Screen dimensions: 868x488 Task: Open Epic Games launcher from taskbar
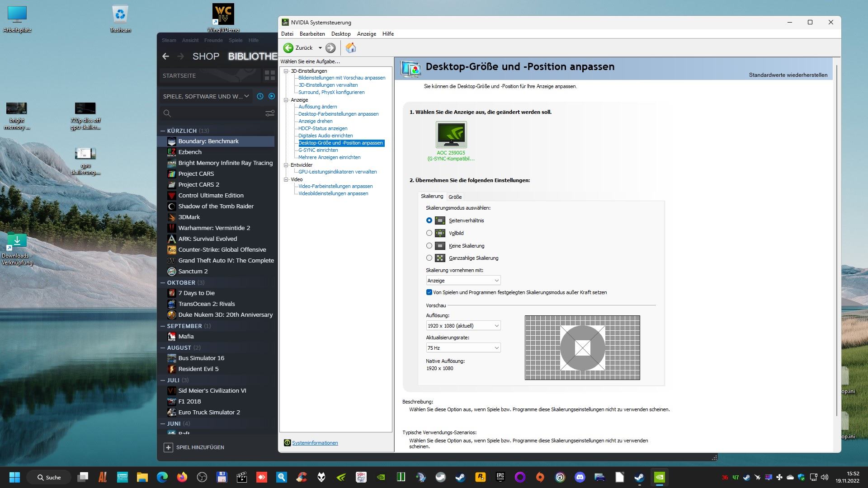500,477
